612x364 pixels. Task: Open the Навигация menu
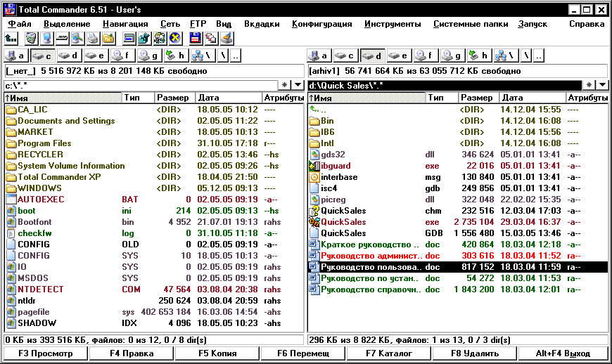click(x=125, y=24)
